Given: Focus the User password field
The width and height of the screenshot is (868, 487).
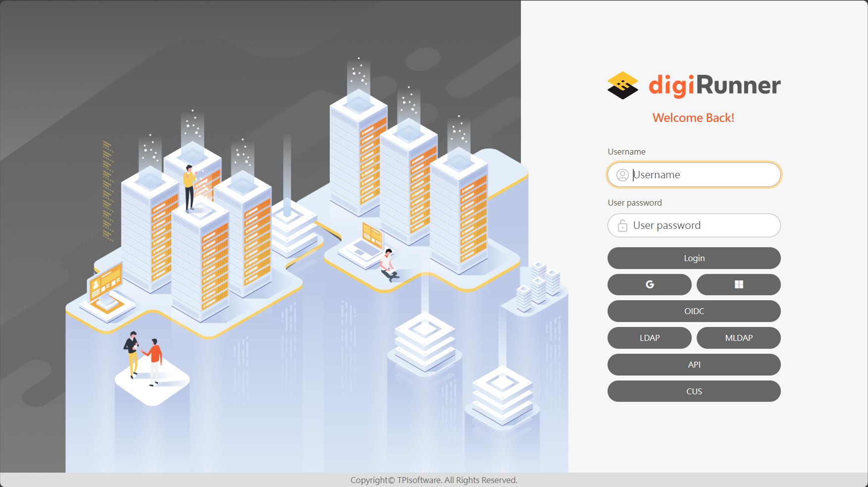Looking at the screenshot, I should 703,226.
